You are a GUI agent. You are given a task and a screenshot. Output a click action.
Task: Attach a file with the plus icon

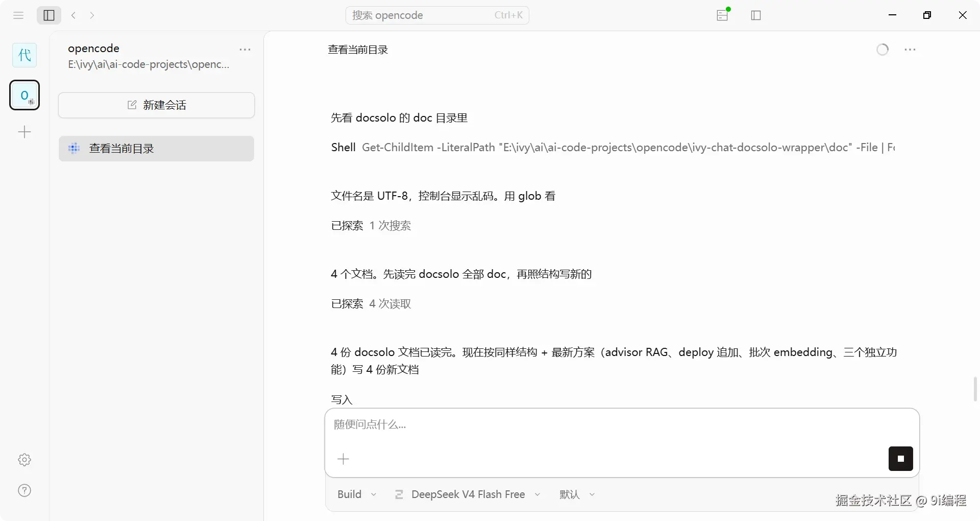pyautogui.click(x=344, y=459)
